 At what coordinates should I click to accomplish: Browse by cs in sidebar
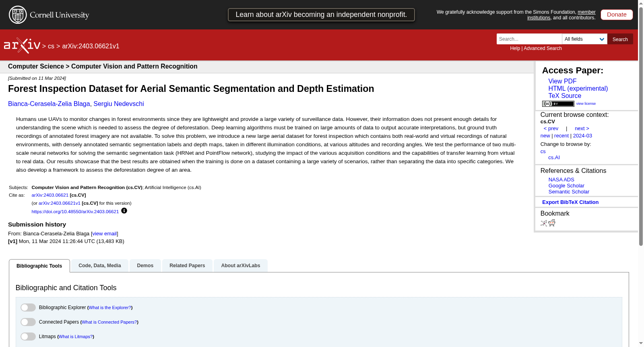pos(543,152)
